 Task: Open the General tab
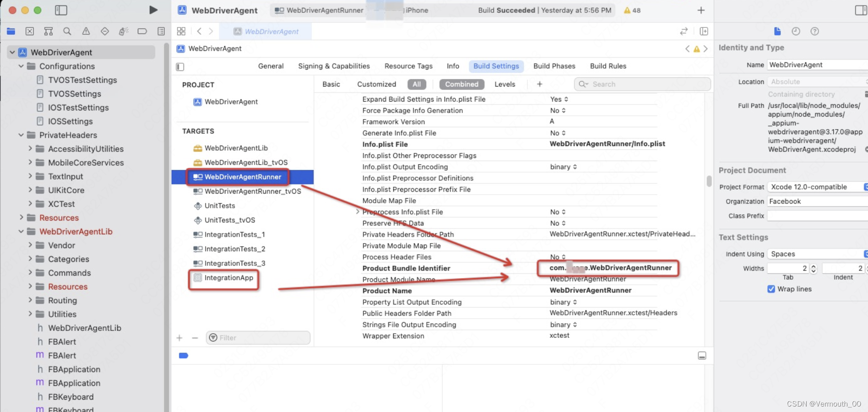271,66
